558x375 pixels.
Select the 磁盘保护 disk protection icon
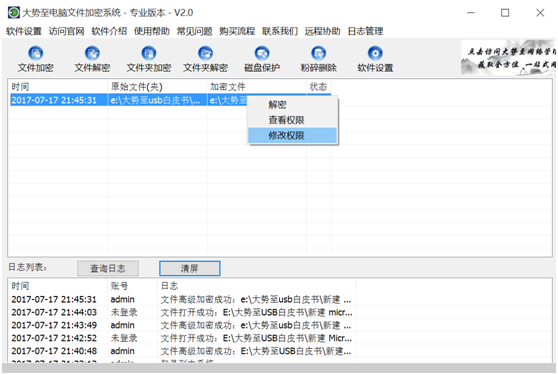[x=262, y=53]
